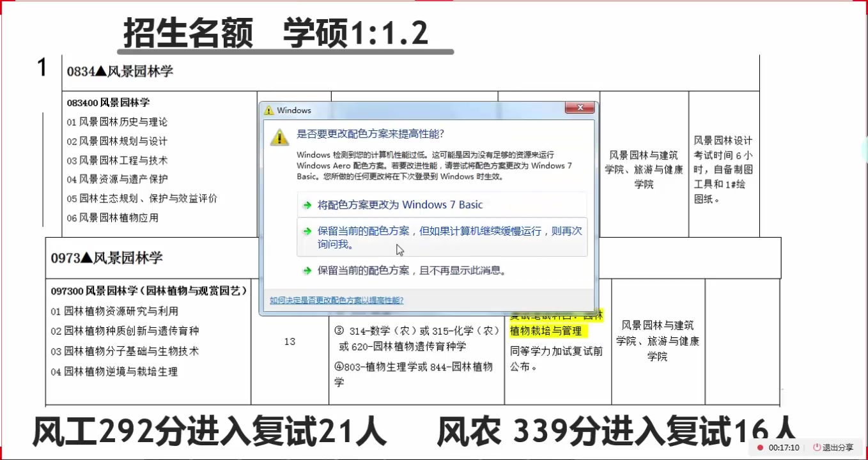Screen dimensions: 868x460
Task: Click the 0973▲风景园林学 section header
Action: coord(107,257)
